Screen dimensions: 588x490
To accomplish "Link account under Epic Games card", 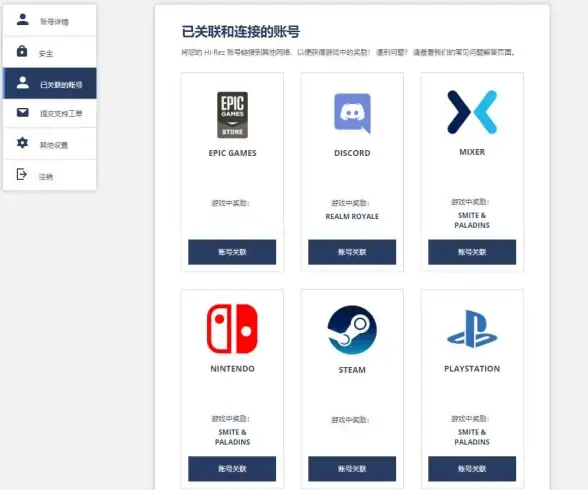I will [x=232, y=252].
